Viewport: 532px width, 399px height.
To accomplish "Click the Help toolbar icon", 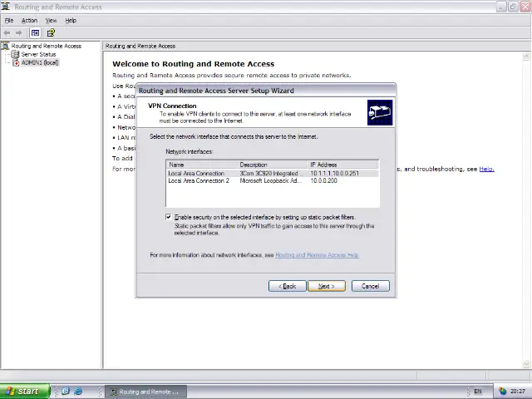I will coord(51,33).
